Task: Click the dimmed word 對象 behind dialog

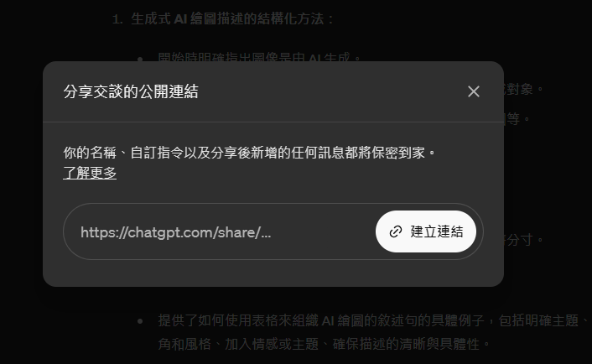Action: tap(520, 90)
